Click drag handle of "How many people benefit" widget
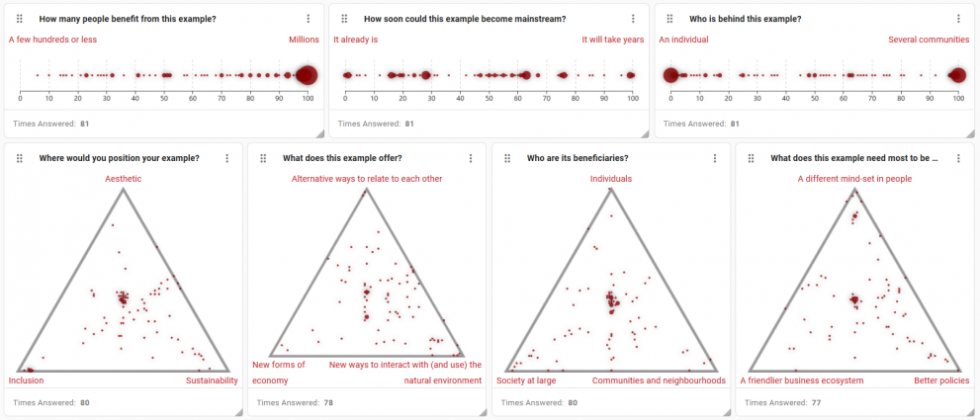980x420 pixels. 20,19
